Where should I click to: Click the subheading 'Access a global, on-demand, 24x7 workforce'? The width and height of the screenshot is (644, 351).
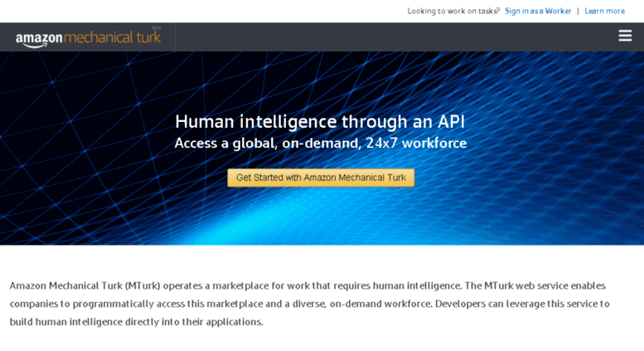(x=321, y=143)
